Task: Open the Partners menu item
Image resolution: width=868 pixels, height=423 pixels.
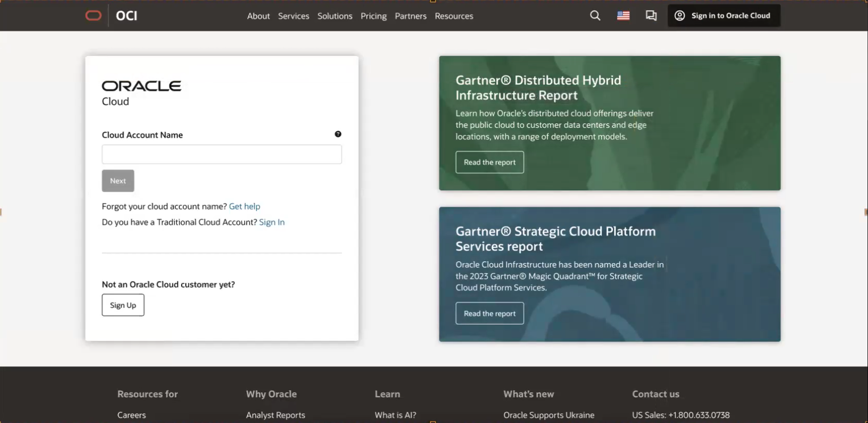Action: pos(410,16)
